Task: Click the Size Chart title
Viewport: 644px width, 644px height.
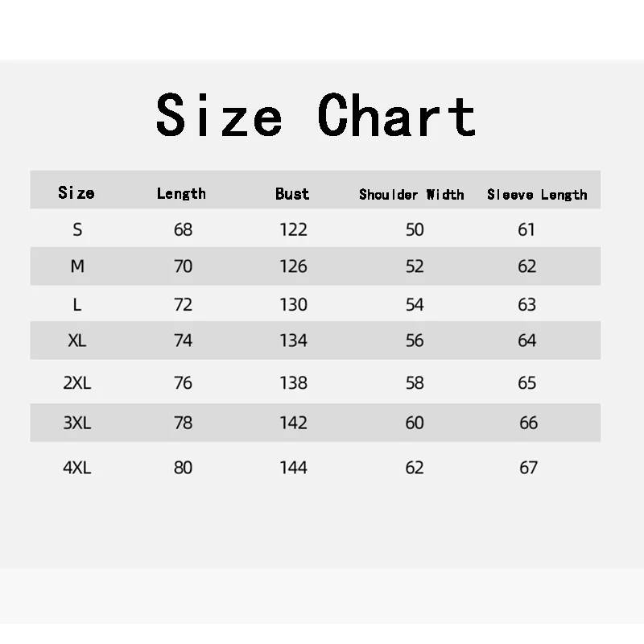Action: pyautogui.click(x=316, y=115)
